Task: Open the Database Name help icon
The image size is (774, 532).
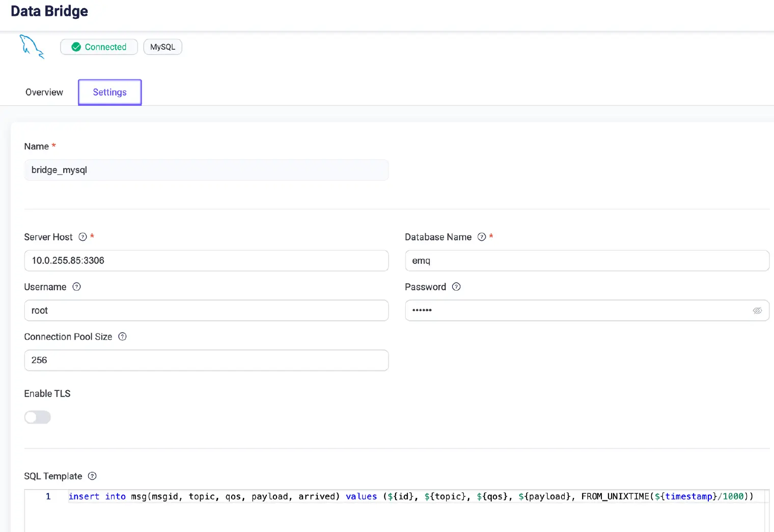Action: pos(482,237)
